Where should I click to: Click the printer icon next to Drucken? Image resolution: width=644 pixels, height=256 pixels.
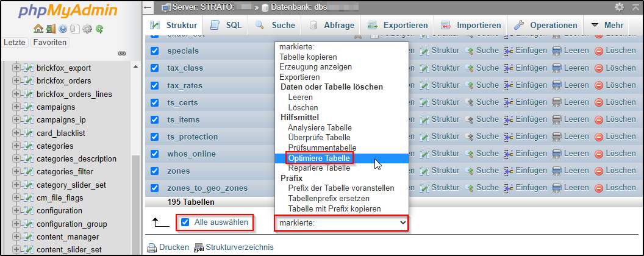pyautogui.click(x=152, y=247)
